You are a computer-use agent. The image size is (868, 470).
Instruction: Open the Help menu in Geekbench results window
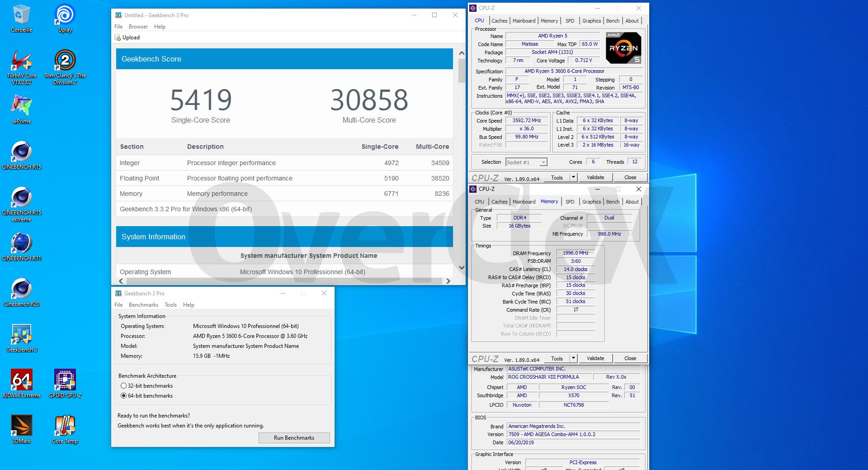[x=160, y=27]
